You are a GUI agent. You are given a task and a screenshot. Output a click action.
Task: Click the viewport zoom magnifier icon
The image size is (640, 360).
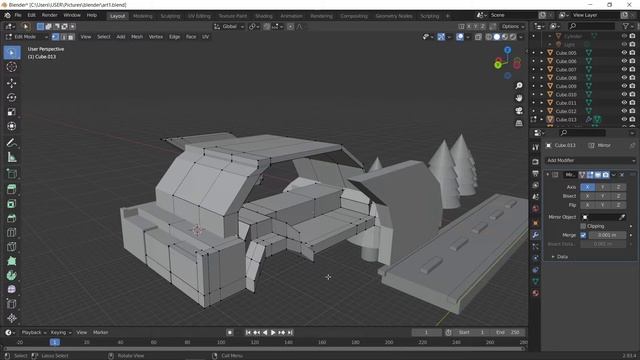[x=519, y=86]
